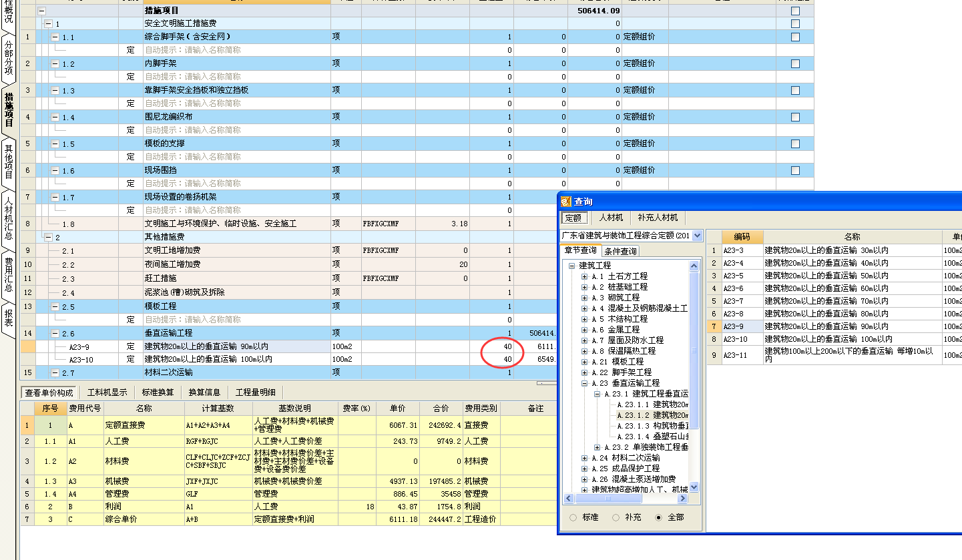Open the 工程量明细 bottom tab
962x560 pixels.
[x=255, y=392]
